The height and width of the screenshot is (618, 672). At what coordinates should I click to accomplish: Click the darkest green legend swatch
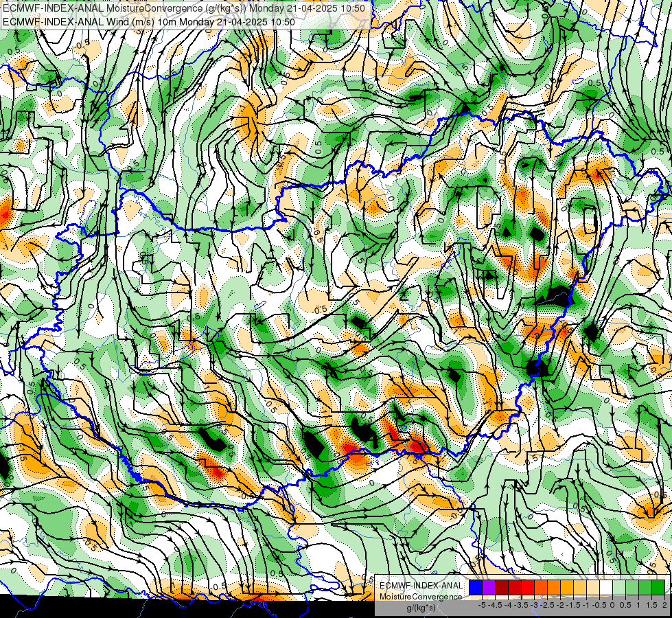pos(658,587)
